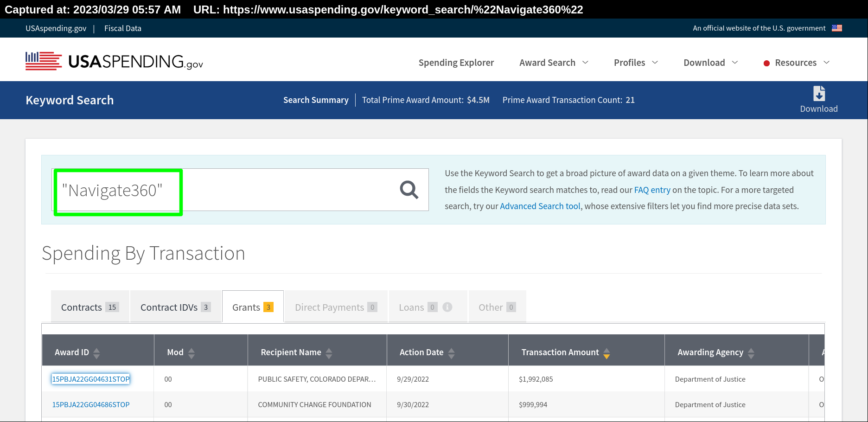
Task: Go to USAspending.gov top link
Action: pyautogui.click(x=56, y=28)
